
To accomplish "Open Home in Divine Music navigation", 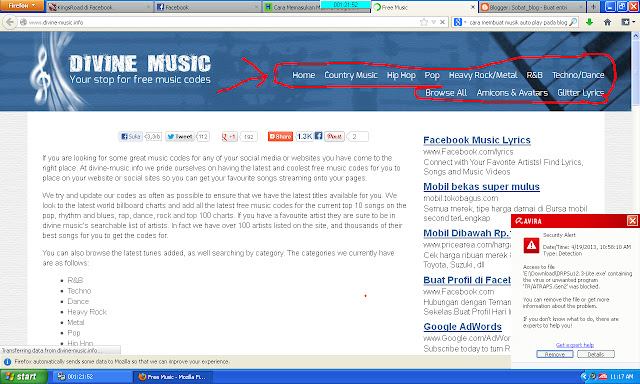I will point(303,75).
